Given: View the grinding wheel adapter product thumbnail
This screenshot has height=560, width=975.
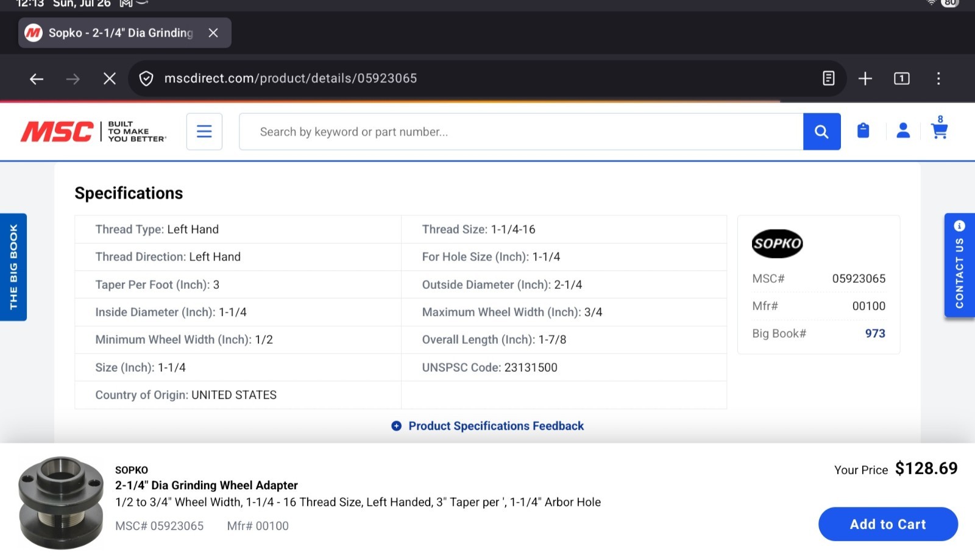Looking at the screenshot, I should tap(61, 503).
